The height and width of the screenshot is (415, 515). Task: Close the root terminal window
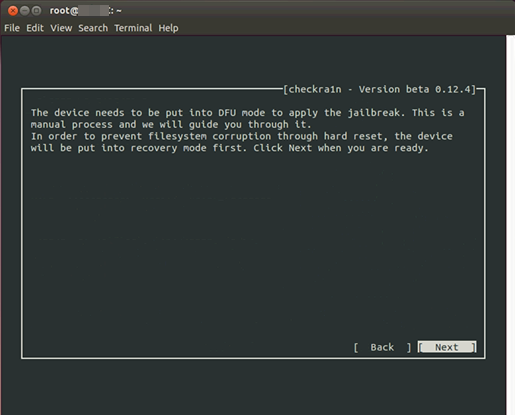point(13,11)
